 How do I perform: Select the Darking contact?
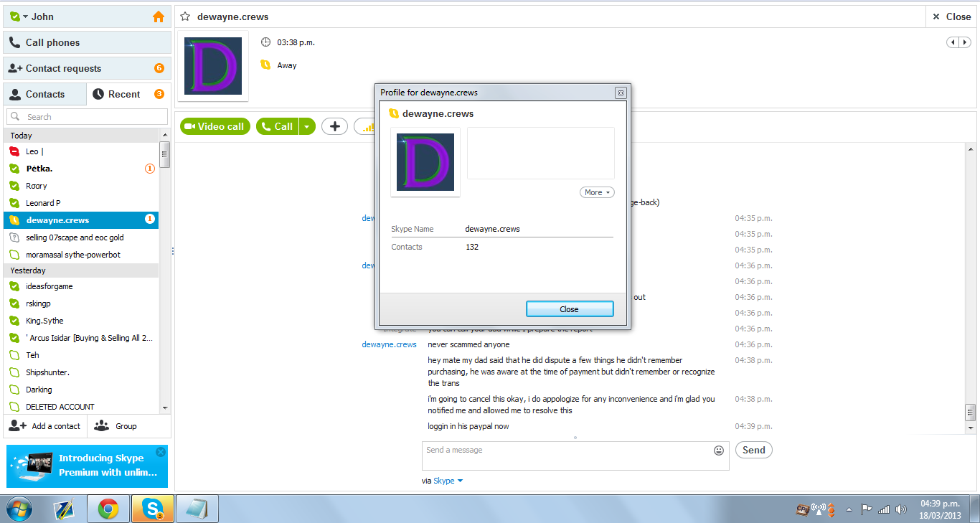pos(81,390)
